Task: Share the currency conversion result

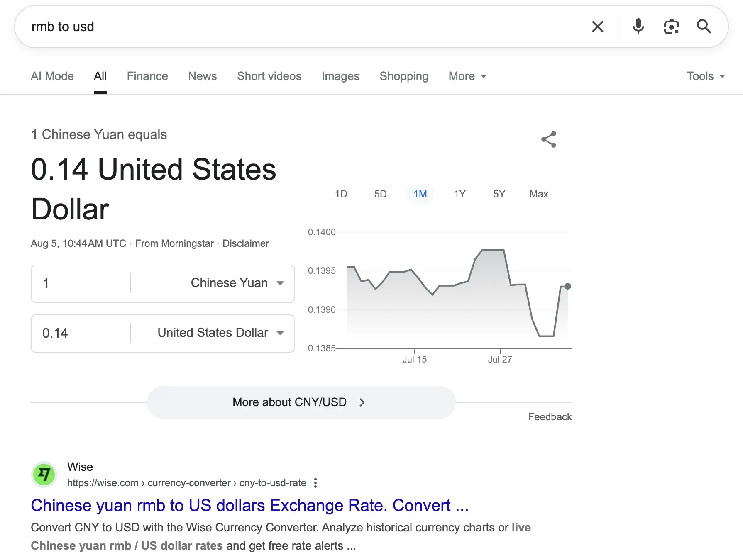Action: [x=549, y=139]
